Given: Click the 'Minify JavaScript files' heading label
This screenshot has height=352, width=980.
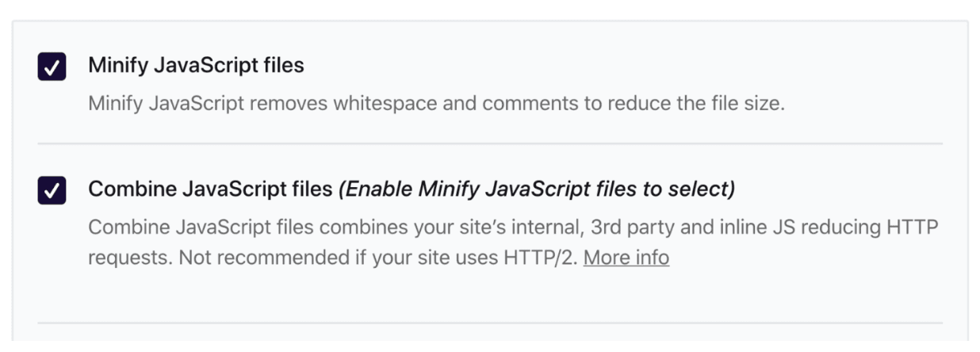Looking at the screenshot, I should click(196, 66).
